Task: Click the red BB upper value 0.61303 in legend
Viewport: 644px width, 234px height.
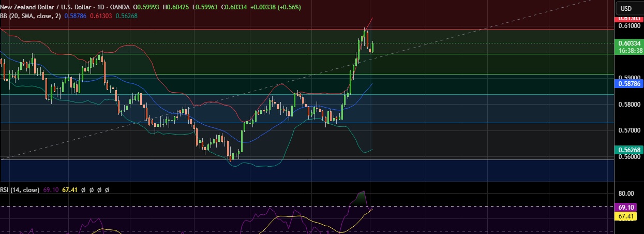Action: [x=101, y=16]
